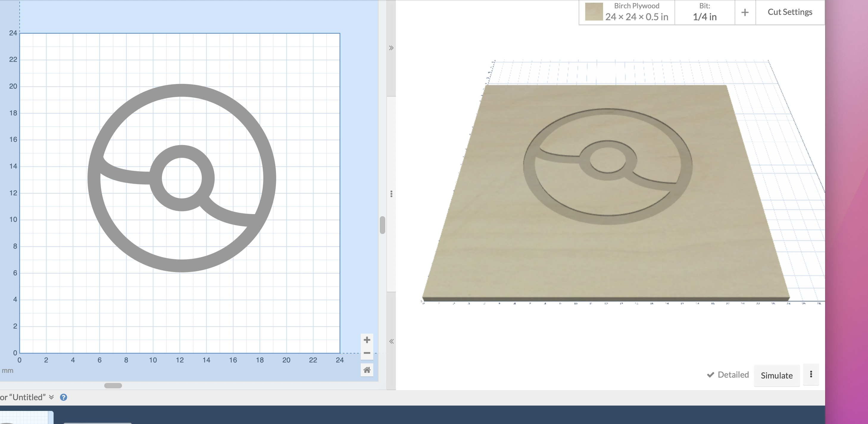Click the mm units label

tap(7, 370)
